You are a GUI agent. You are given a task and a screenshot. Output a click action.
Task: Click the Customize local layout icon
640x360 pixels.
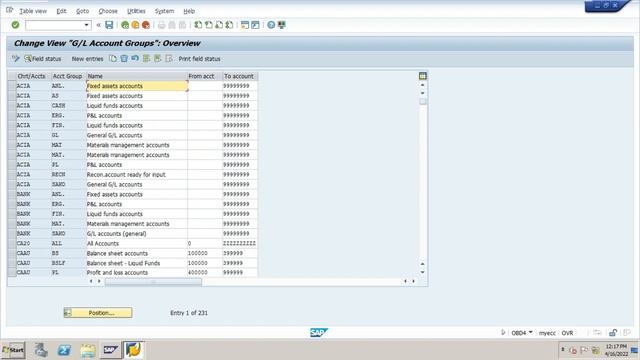click(x=282, y=25)
